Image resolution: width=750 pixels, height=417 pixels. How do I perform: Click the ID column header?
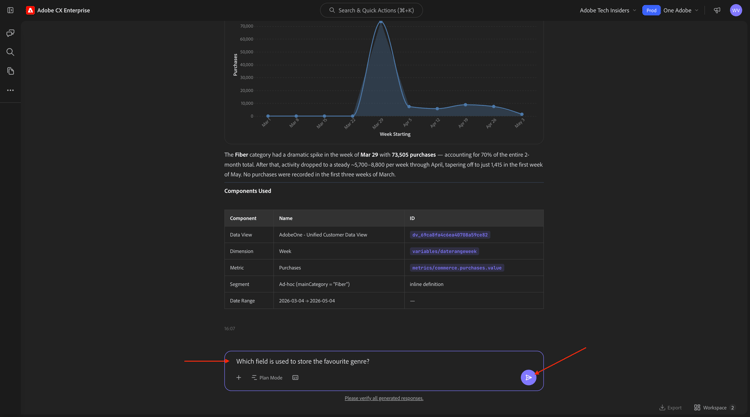tap(412, 218)
